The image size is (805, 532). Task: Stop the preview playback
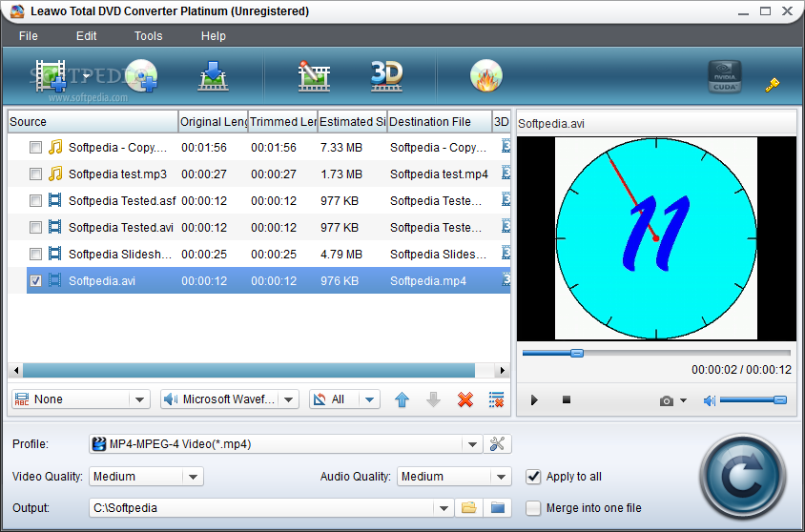(x=567, y=399)
